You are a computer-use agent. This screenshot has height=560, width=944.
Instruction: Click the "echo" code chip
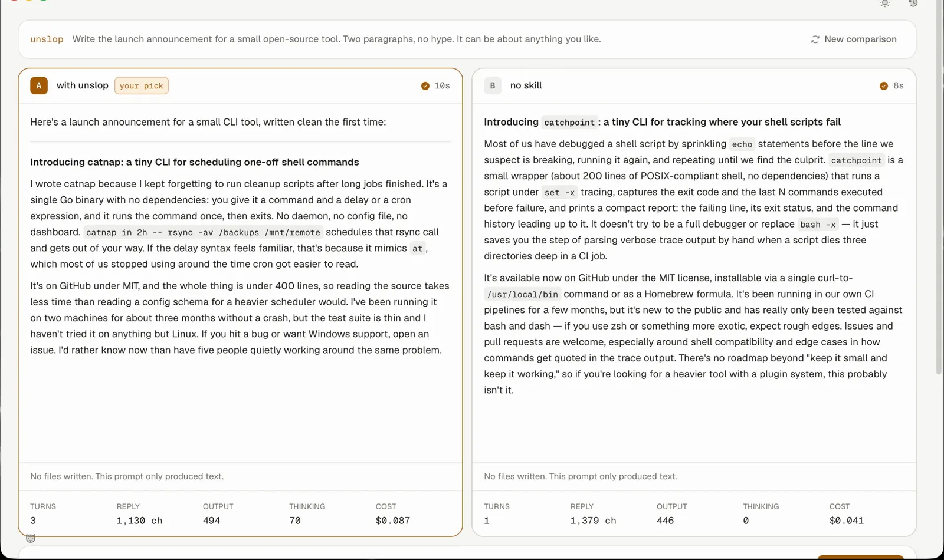(x=742, y=144)
